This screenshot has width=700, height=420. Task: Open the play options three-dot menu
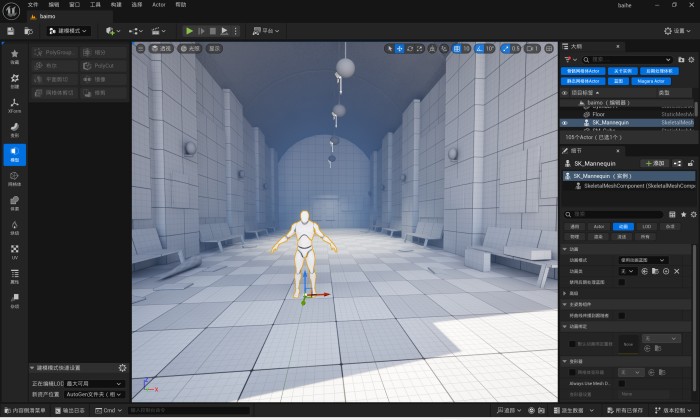236,31
